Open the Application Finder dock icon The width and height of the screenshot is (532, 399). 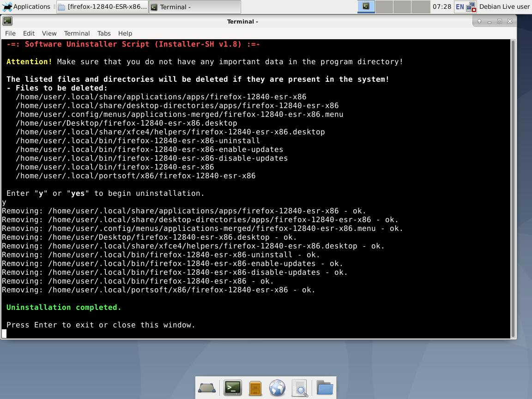tap(300, 388)
